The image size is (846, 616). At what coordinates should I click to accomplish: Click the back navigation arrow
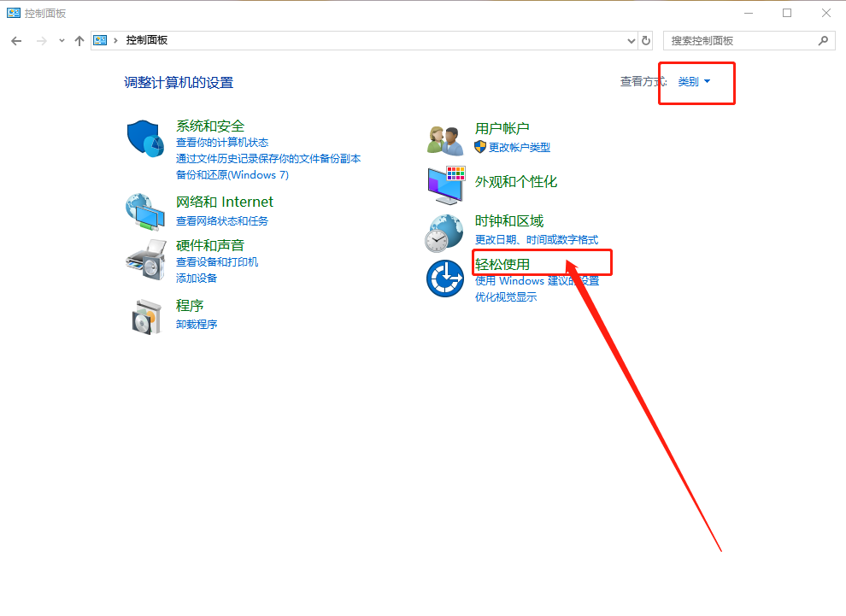pyautogui.click(x=16, y=40)
